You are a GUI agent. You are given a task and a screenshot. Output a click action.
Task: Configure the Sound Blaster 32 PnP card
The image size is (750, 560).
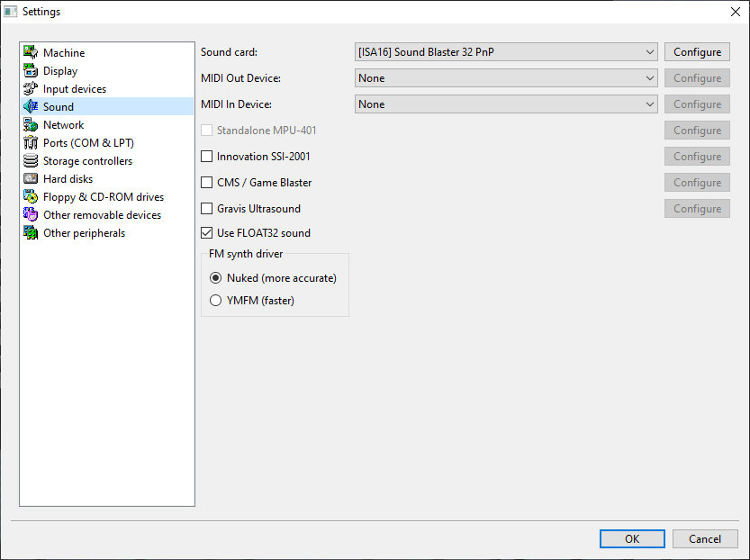[697, 52]
